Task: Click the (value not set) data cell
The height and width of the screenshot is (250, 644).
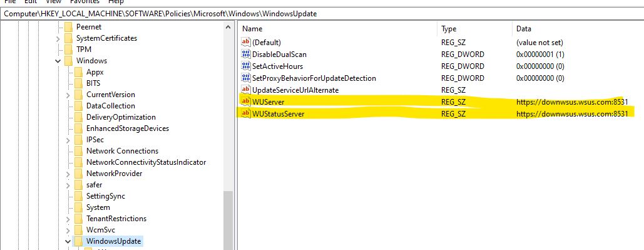Action: (539, 43)
